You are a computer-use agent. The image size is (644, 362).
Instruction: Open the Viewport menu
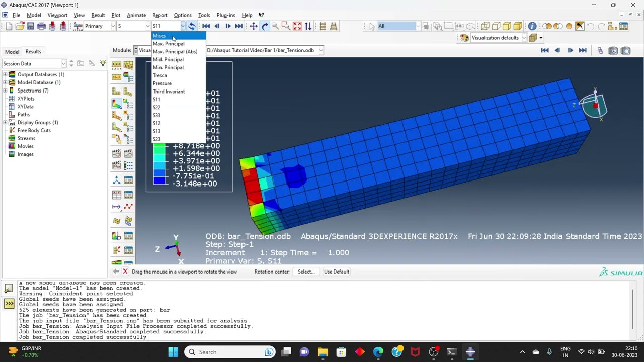tap(57, 15)
